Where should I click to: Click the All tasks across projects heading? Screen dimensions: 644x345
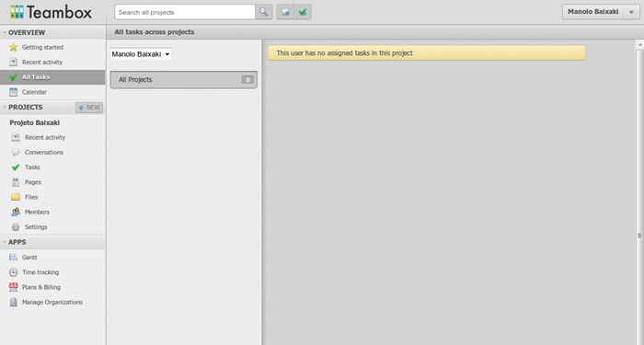click(155, 32)
